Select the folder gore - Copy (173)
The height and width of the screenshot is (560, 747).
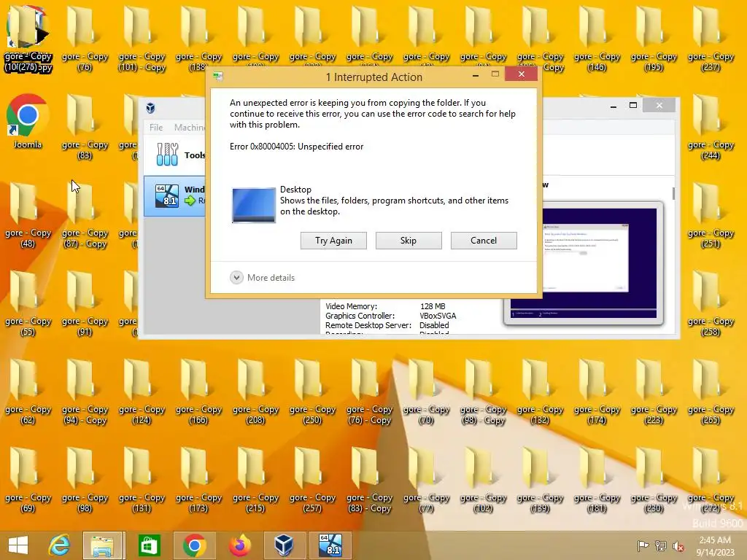coord(198,480)
